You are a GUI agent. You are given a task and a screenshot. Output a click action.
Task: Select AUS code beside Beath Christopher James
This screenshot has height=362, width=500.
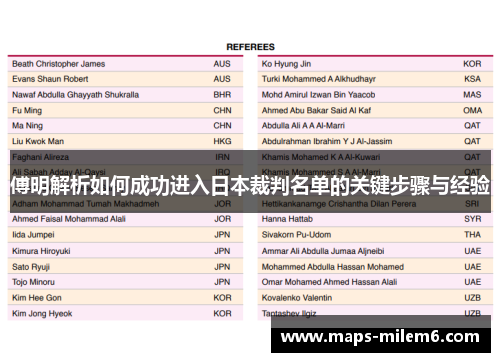point(222,64)
